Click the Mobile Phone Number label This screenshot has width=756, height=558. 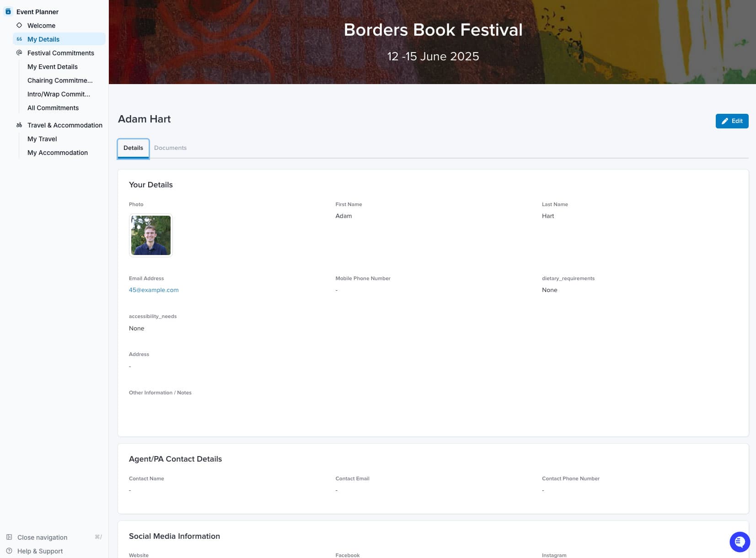(x=363, y=278)
